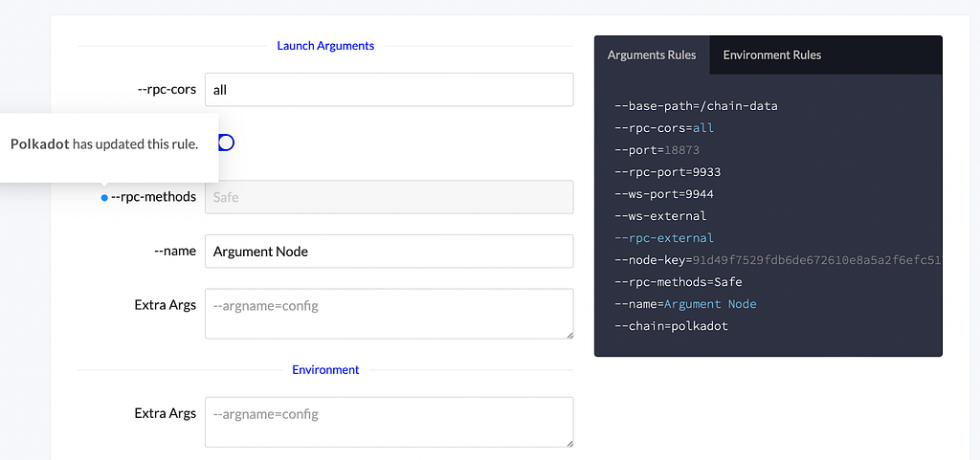Click the --node-key line in rules panel
980x460 pixels.
(x=775, y=260)
